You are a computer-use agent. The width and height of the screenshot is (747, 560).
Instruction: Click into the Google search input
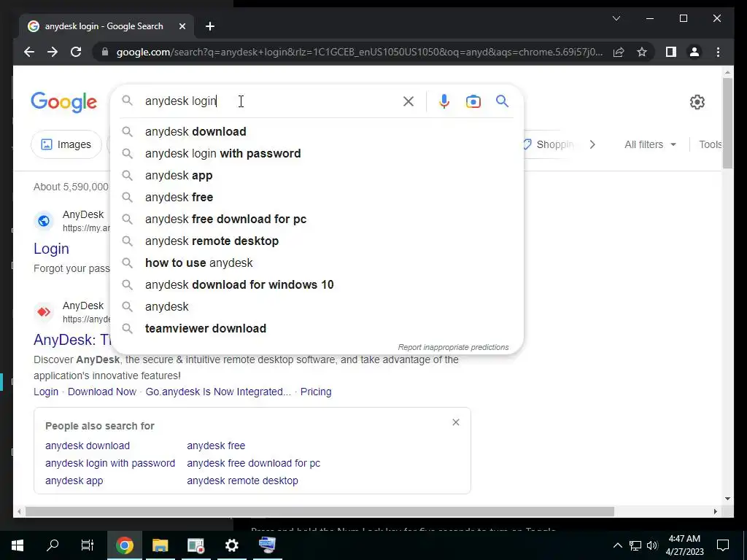tap(269, 101)
